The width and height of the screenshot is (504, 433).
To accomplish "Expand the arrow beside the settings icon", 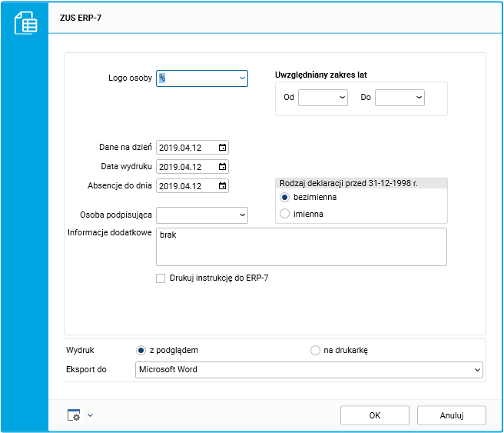I will click(x=91, y=415).
